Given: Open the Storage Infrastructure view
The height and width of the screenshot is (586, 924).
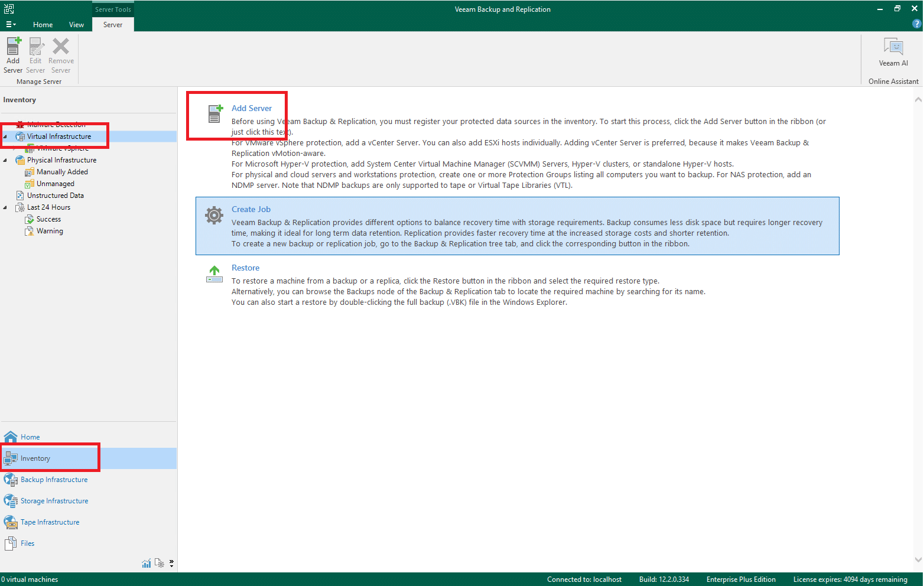Looking at the screenshot, I should pos(89,501).
